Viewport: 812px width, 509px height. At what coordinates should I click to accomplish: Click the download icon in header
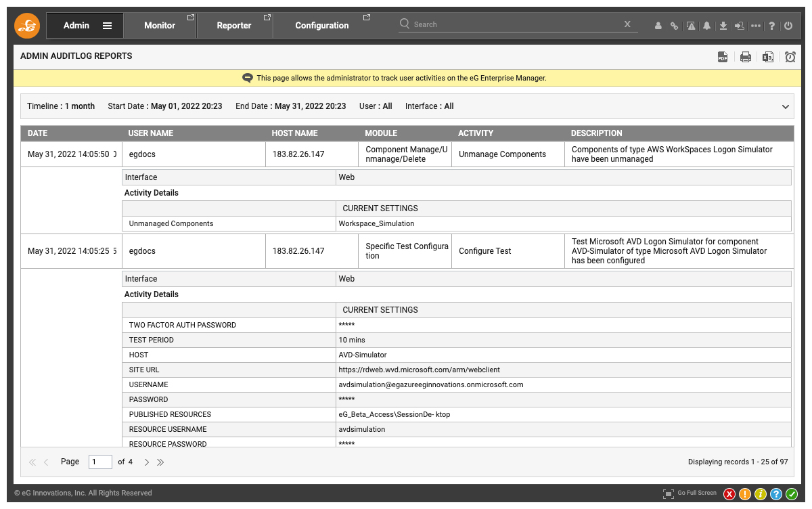tap(723, 26)
